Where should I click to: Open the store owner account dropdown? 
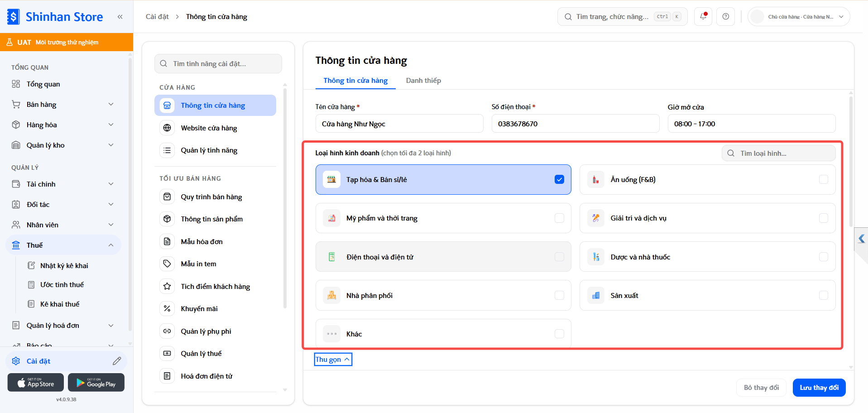799,17
